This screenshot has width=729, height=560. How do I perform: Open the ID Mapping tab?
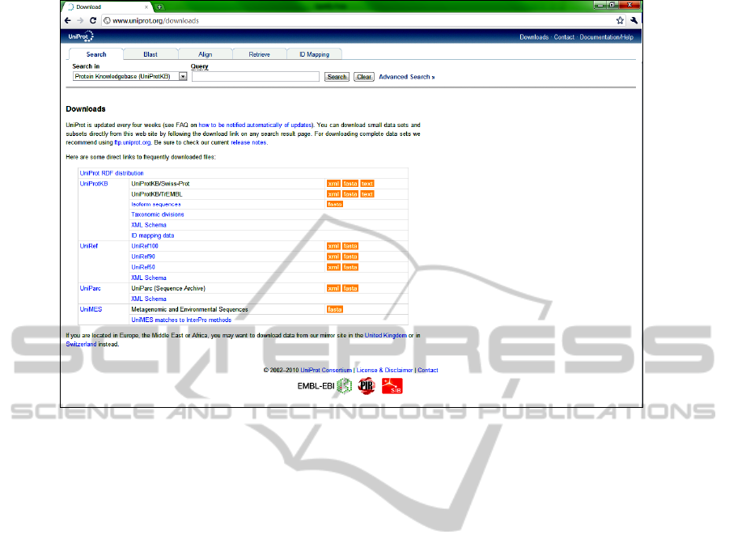click(314, 54)
